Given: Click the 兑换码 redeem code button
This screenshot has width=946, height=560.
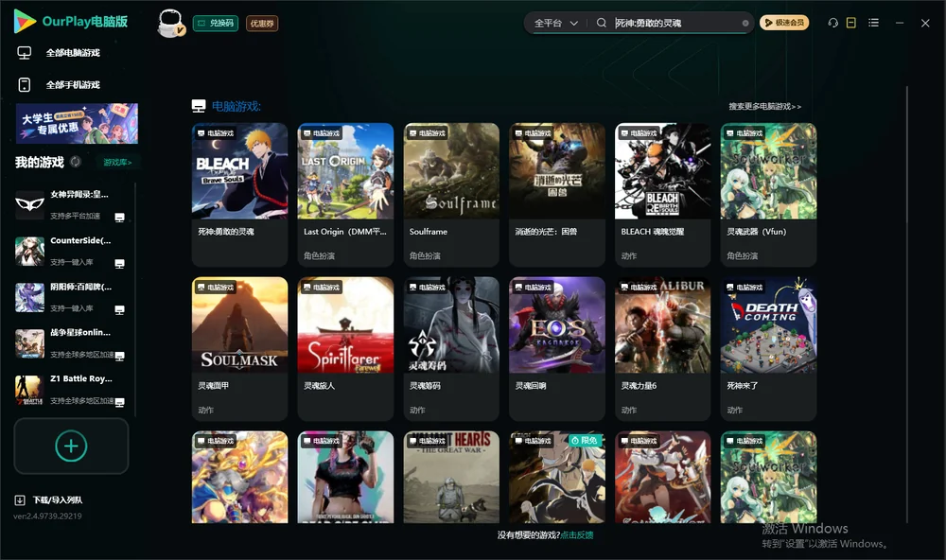Looking at the screenshot, I should (x=216, y=24).
